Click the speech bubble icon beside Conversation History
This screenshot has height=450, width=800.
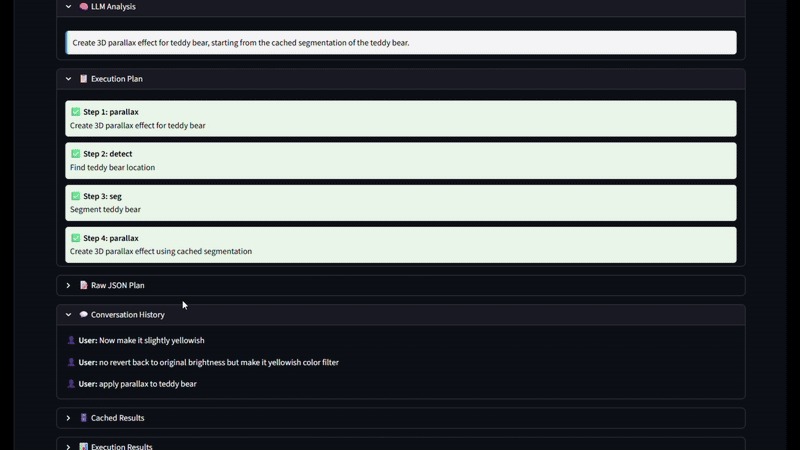coord(84,314)
